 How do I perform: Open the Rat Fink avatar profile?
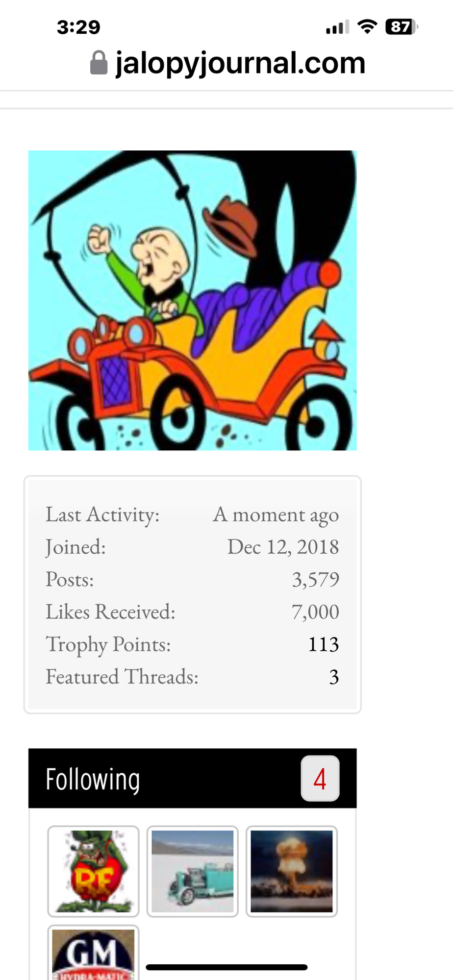click(x=93, y=871)
